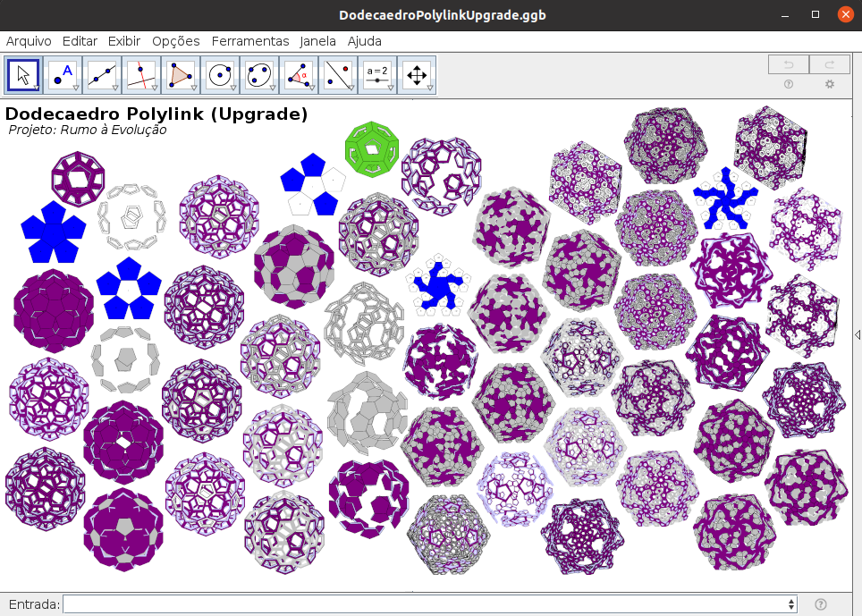Open the Janela menu
862x616 pixels.
(x=317, y=41)
